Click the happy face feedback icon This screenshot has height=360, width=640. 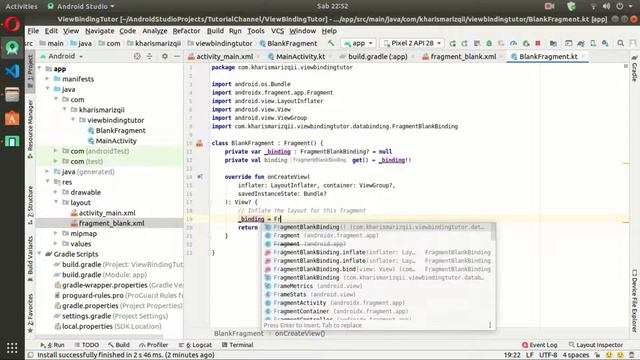tap(609, 355)
